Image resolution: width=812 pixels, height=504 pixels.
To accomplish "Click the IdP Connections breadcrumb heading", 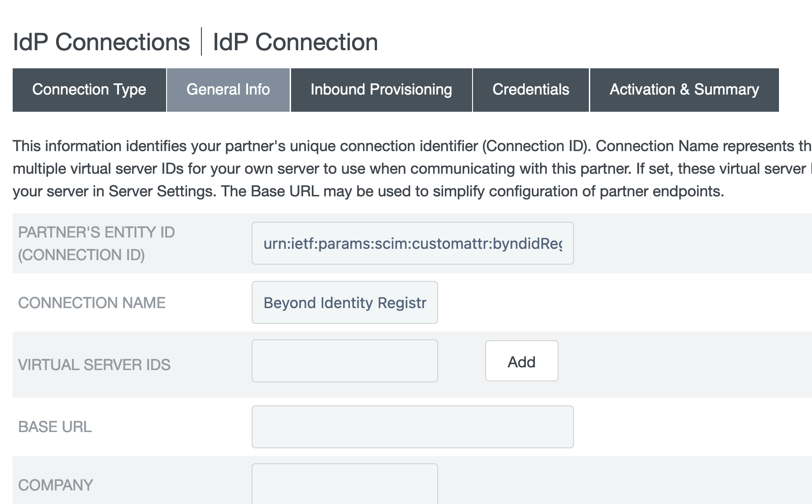I will 101,42.
